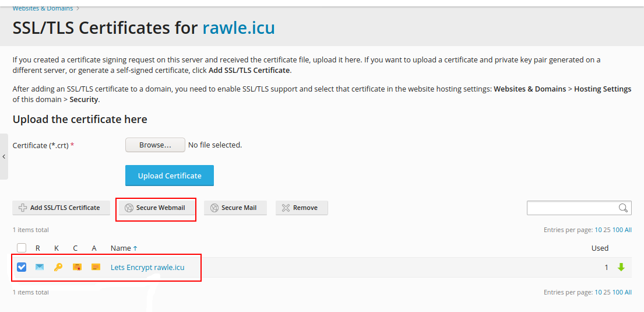Show All entries in bottom pagination

click(x=628, y=292)
